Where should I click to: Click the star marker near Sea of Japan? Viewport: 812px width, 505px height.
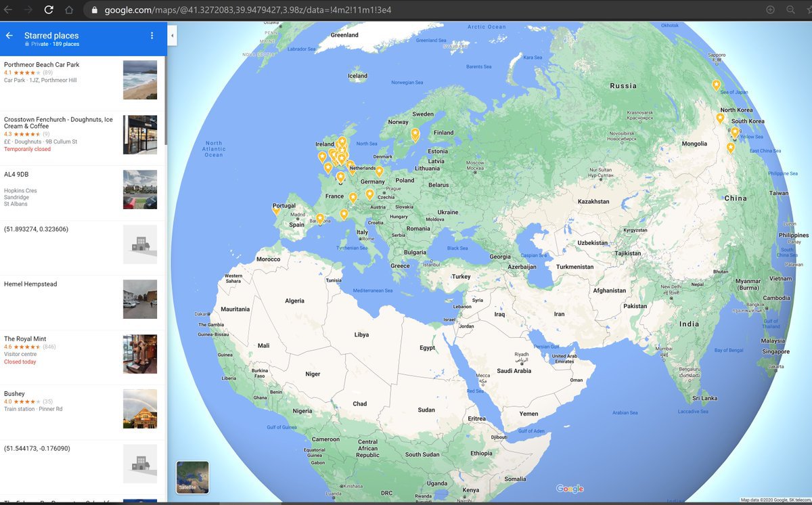click(x=716, y=85)
